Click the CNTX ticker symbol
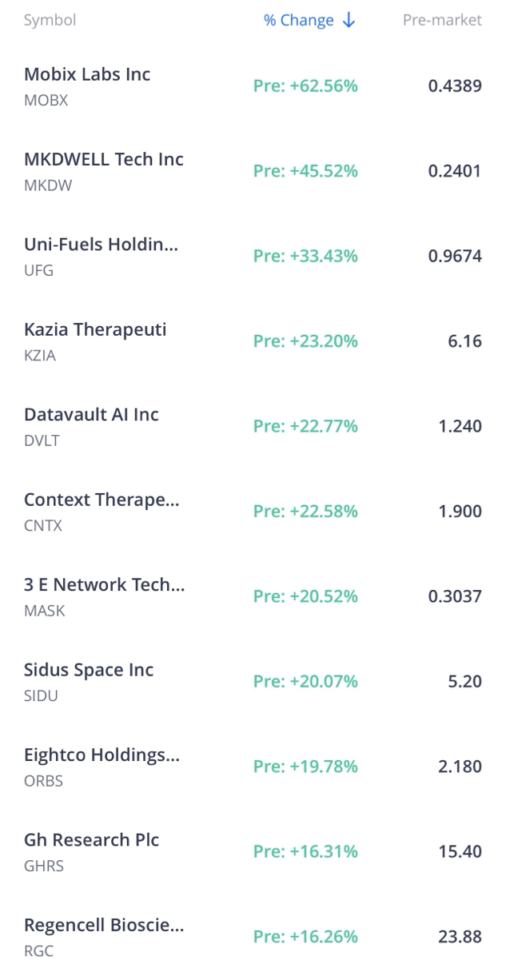 coord(43,526)
